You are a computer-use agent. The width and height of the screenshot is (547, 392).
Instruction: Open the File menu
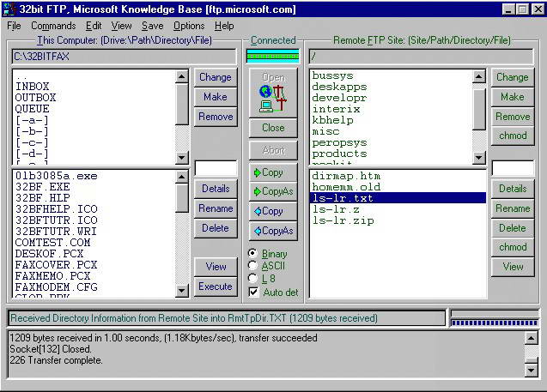point(14,26)
